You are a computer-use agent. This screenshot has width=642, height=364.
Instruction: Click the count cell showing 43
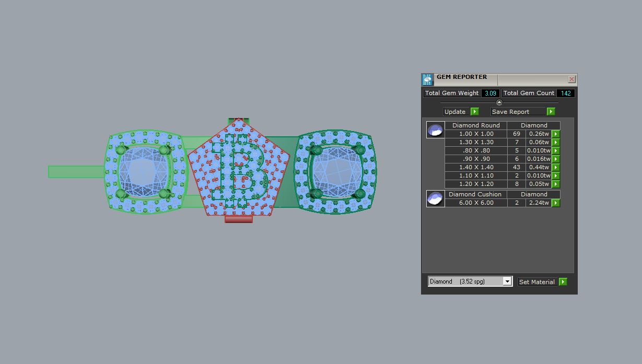pyautogui.click(x=517, y=168)
